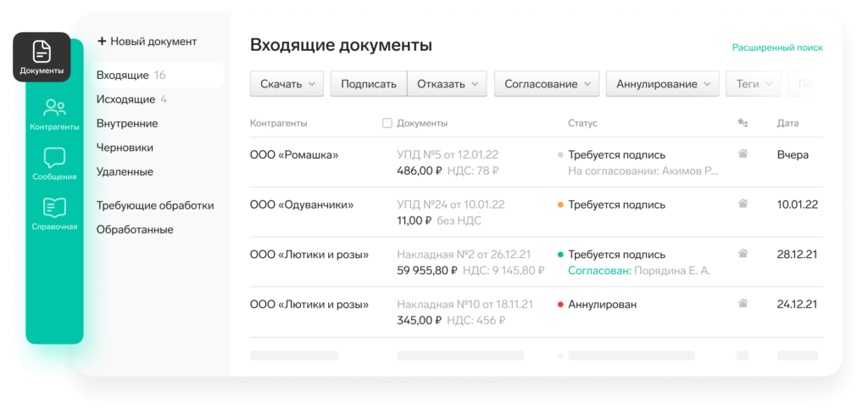868x415 pixels.
Task: Toggle the select-all Документы checkbox
Action: click(x=387, y=123)
